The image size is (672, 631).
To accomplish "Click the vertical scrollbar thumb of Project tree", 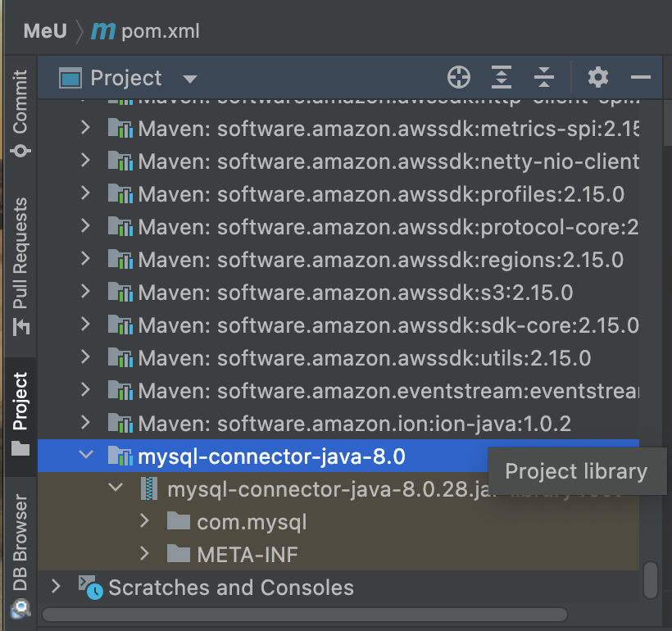I will [x=651, y=579].
